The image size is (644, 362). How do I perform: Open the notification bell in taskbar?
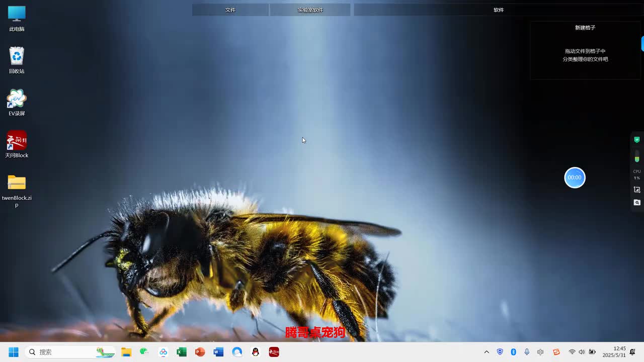(632, 352)
